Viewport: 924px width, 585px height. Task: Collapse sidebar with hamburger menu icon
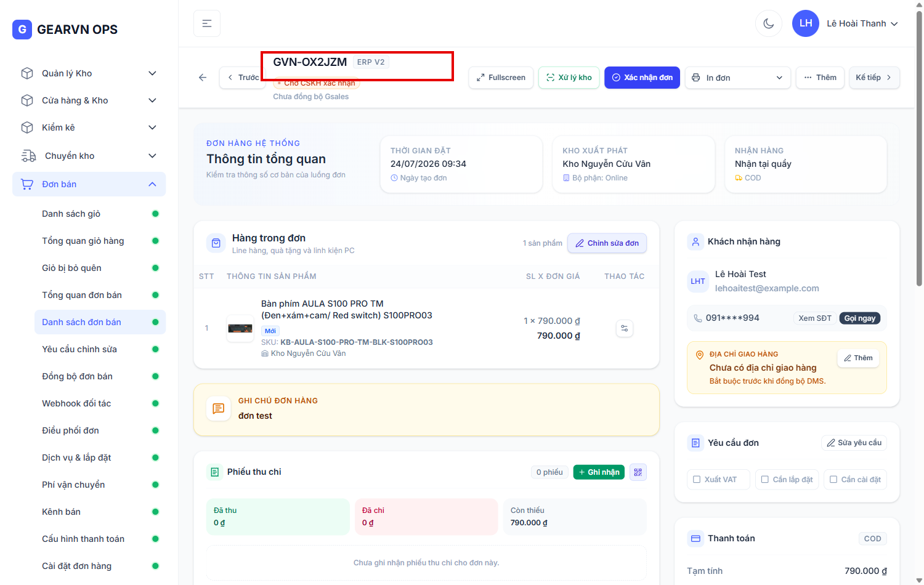point(207,23)
